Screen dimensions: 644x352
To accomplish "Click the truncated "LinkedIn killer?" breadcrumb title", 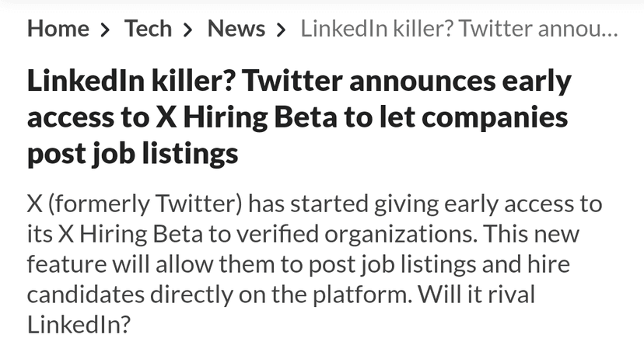I will [451, 29].
